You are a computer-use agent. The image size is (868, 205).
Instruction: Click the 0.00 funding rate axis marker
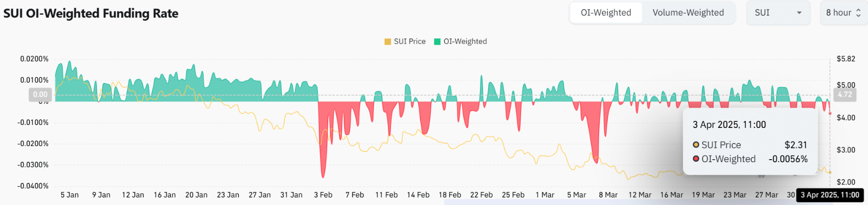point(40,94)
